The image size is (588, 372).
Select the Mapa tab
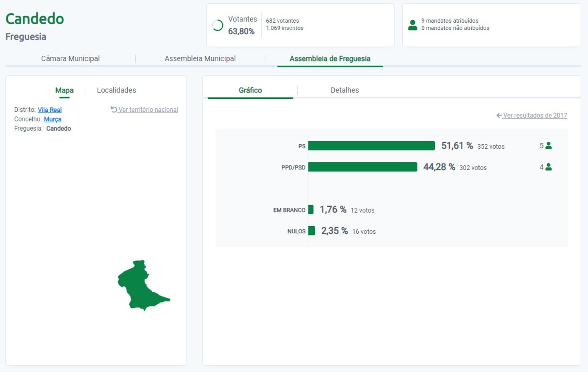point(64,90)
